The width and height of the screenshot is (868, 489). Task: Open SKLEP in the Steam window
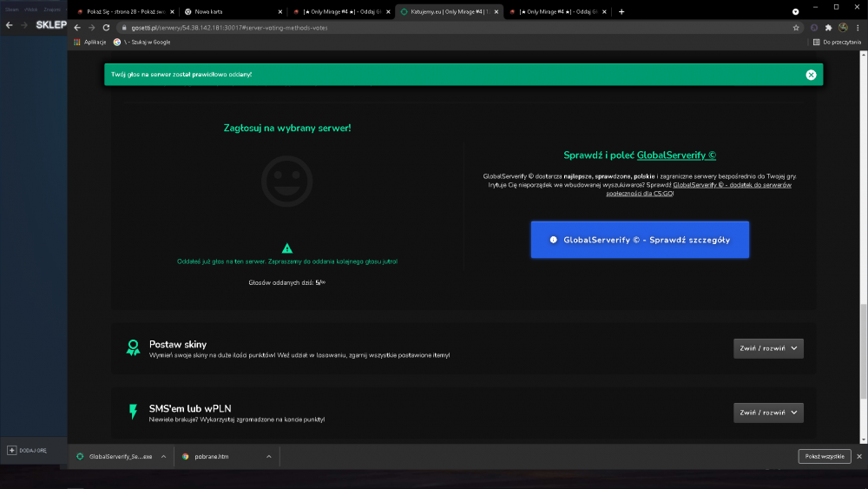click(x=51, y=25)
